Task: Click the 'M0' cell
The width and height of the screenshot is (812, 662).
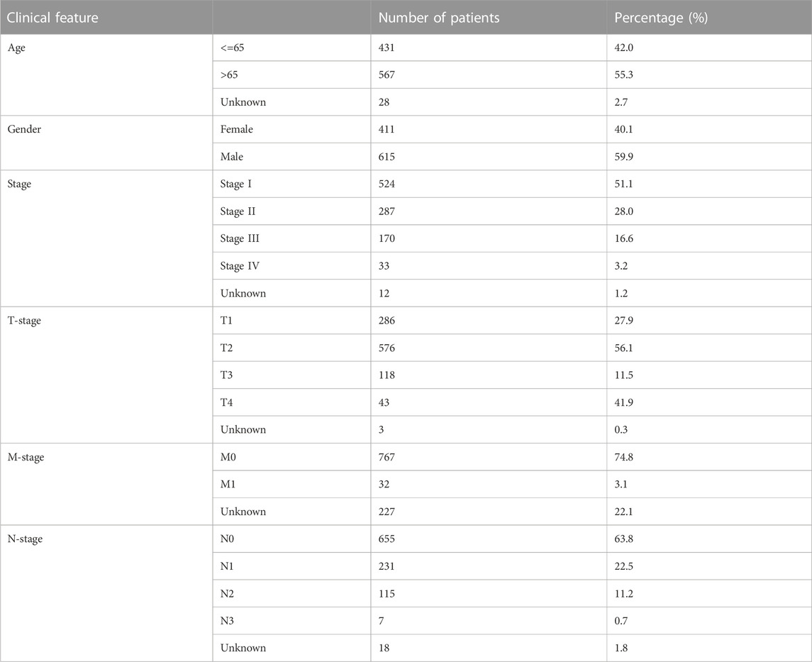Action: (228, 457)
